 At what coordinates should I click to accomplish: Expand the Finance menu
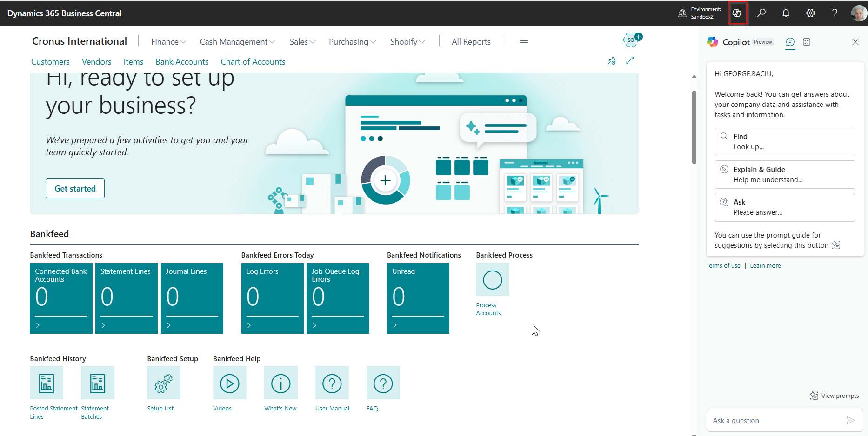click(x=168, y=41)
